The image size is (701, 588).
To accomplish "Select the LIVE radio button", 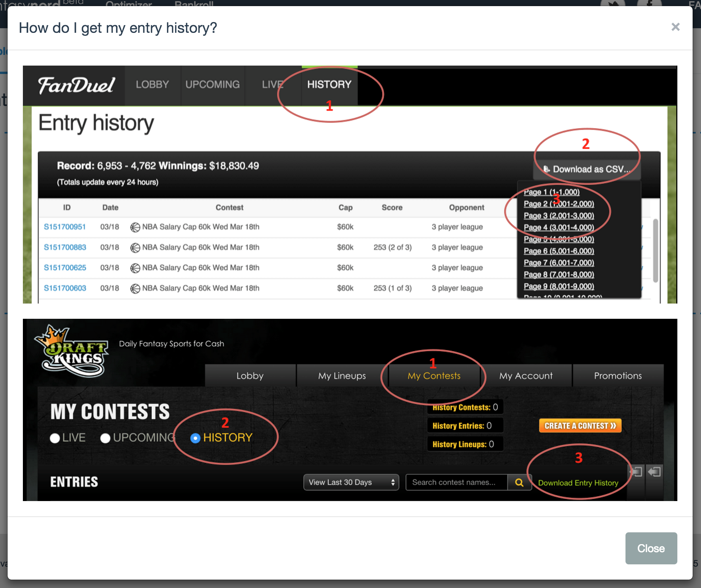I will click(x=55, y=438).
